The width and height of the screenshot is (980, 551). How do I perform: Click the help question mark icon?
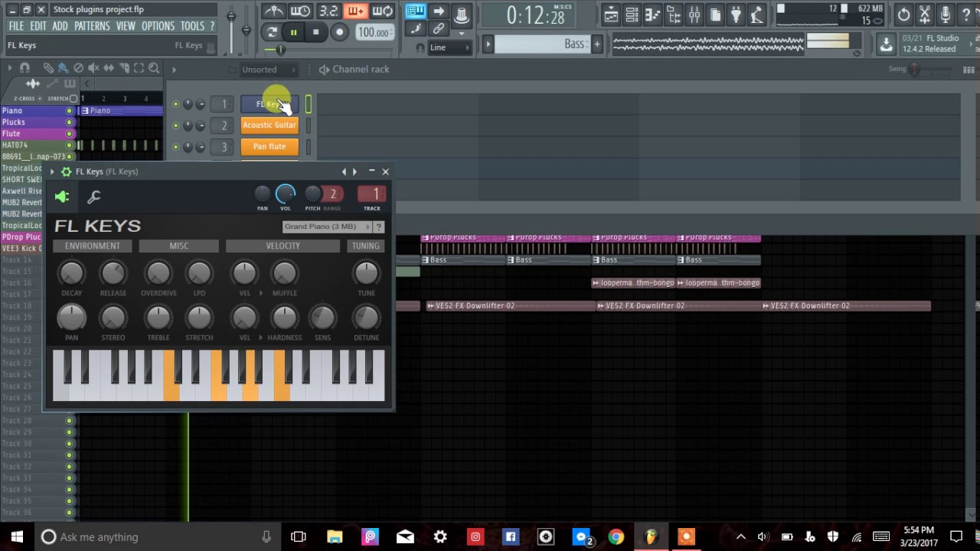tap(965, 15)
